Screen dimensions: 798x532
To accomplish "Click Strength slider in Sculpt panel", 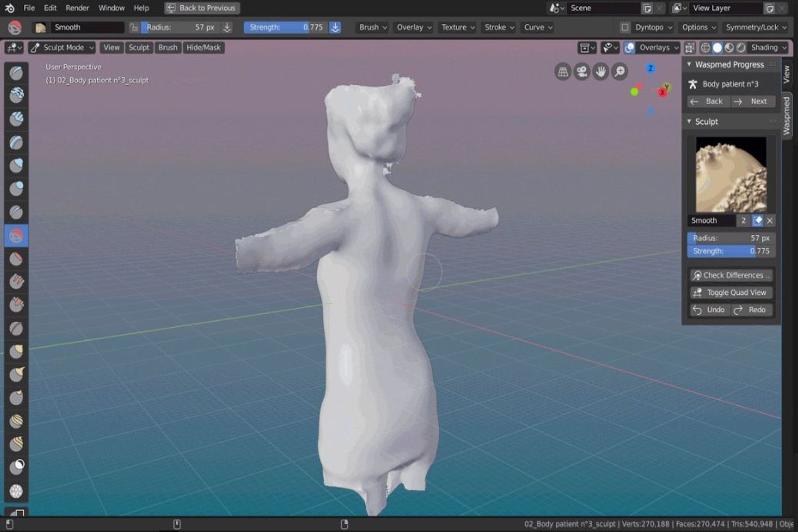I will pos(731,251).
